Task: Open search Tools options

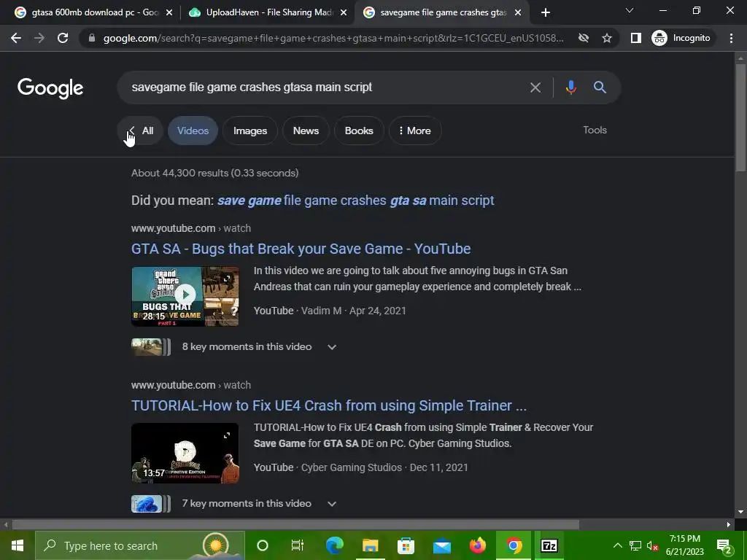Action: pos(595,130)
